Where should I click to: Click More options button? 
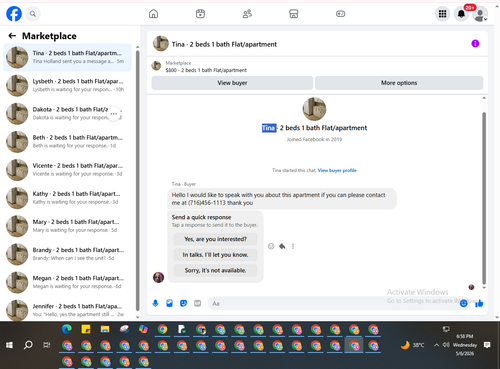tap(399, 83)
